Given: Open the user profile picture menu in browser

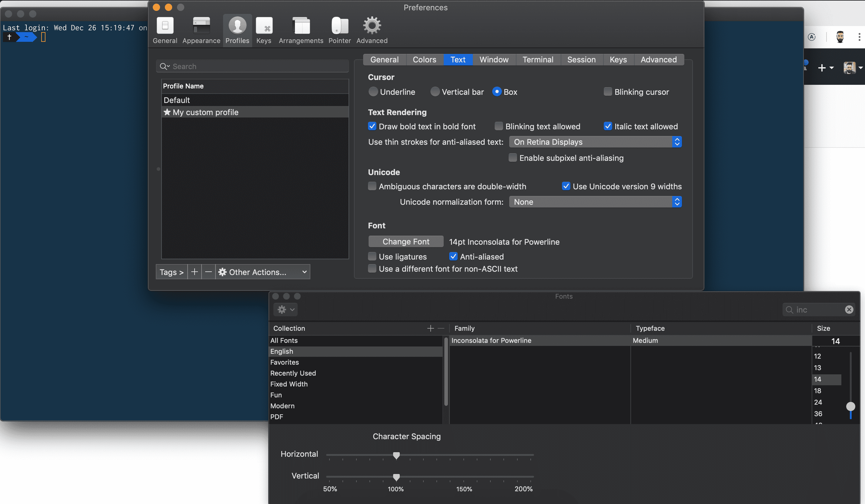Looking at the screenshot, I should (853, 68).
